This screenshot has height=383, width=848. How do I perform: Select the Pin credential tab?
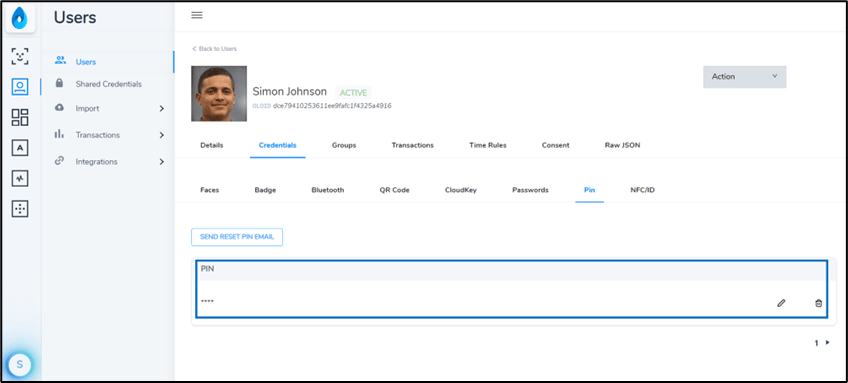tap(589, 190)
